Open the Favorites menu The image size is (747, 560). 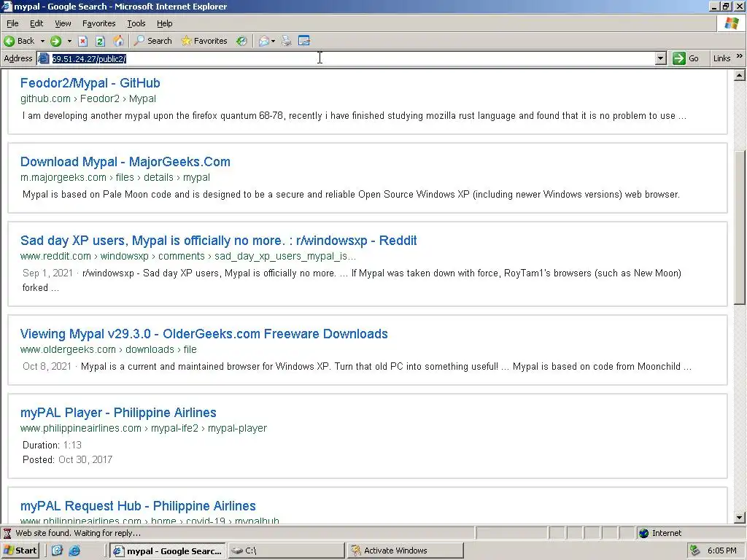[x=98, y=23]
